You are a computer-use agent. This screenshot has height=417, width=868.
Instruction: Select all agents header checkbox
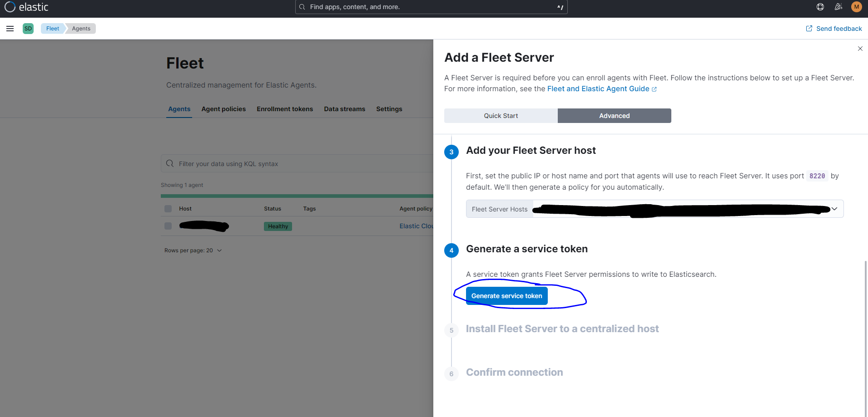click(168, 209)
